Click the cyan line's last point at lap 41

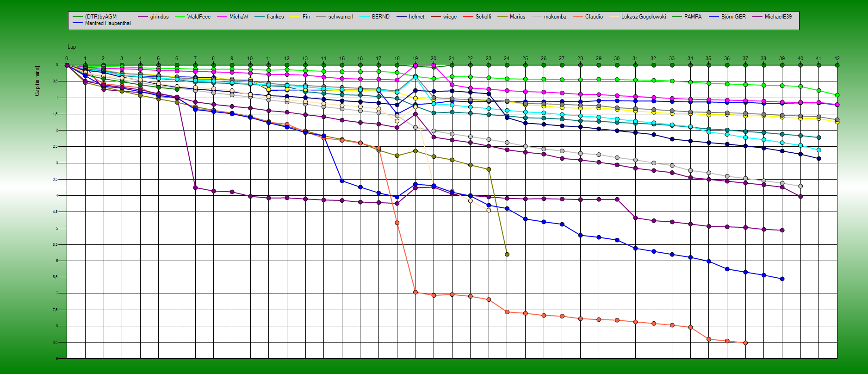pos(819,150)
